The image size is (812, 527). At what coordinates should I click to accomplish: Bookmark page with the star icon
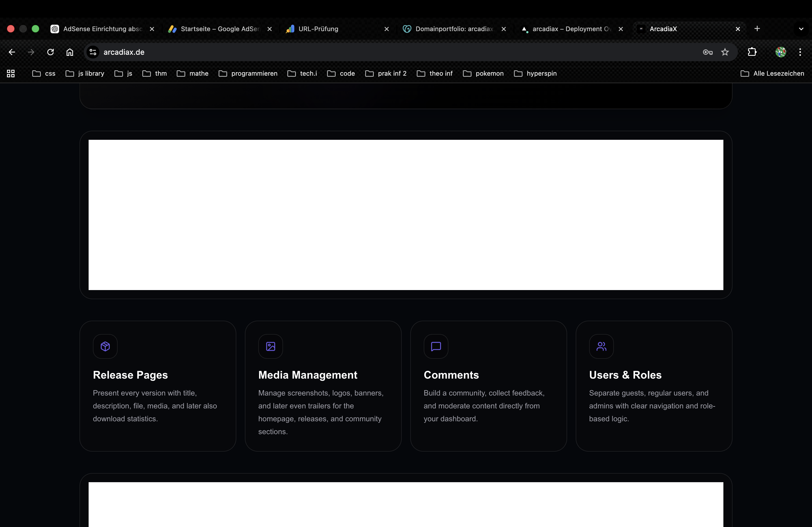tap(725, 52)
